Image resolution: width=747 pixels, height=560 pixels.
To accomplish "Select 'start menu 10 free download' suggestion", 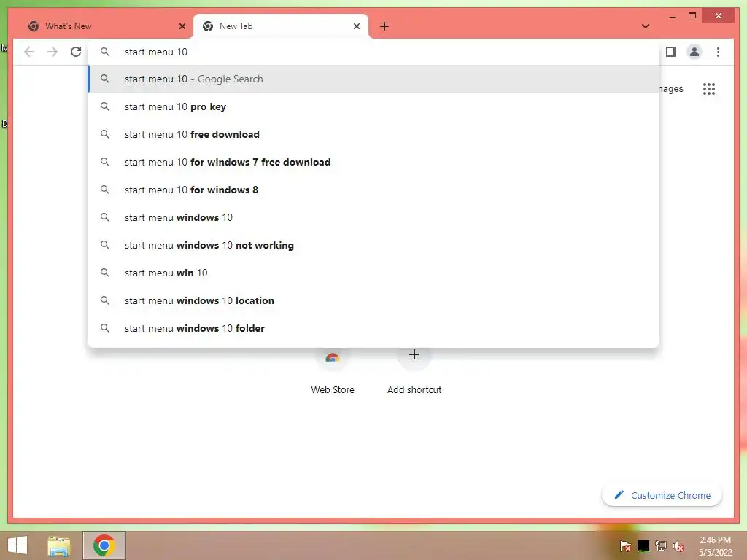I will pos(374,134).
